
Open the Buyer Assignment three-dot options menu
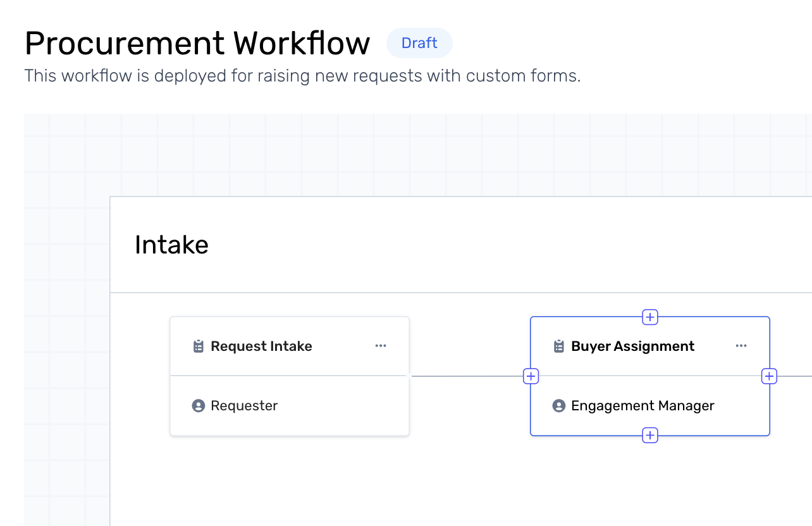click(x=741, y=346)
